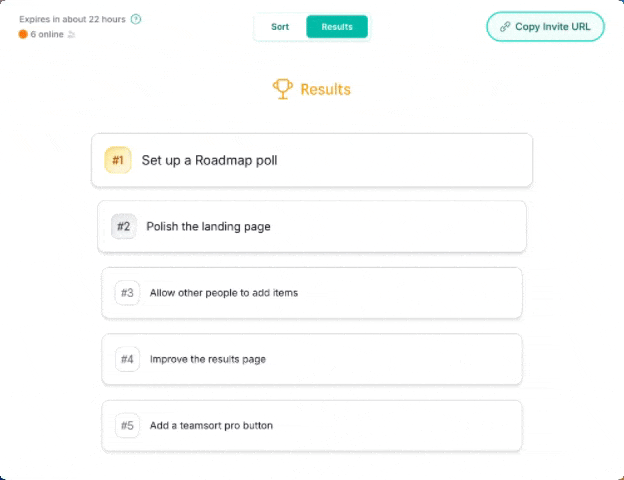Click the Expires in about 22 hours text

(72, 19)
